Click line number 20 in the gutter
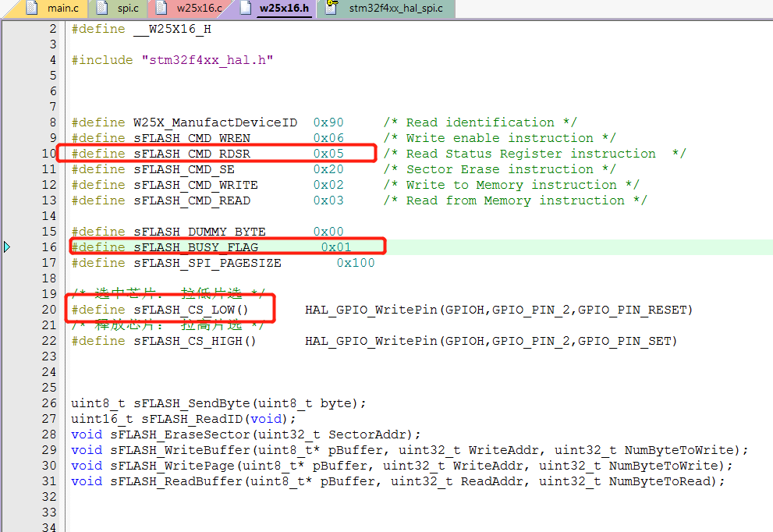The image size is (773, 532). point(49,309)
